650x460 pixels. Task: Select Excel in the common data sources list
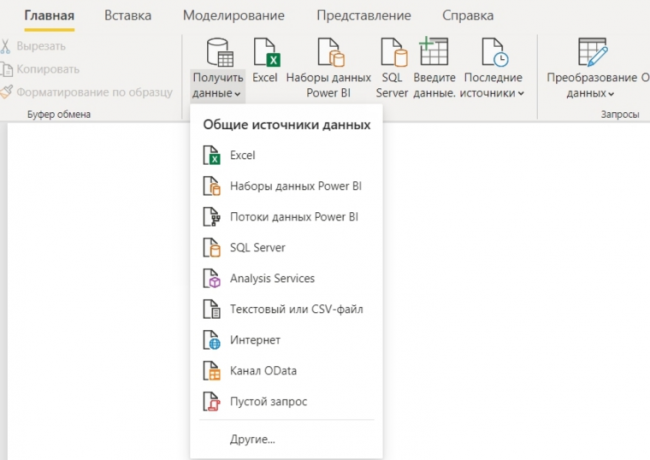point(242,155)
